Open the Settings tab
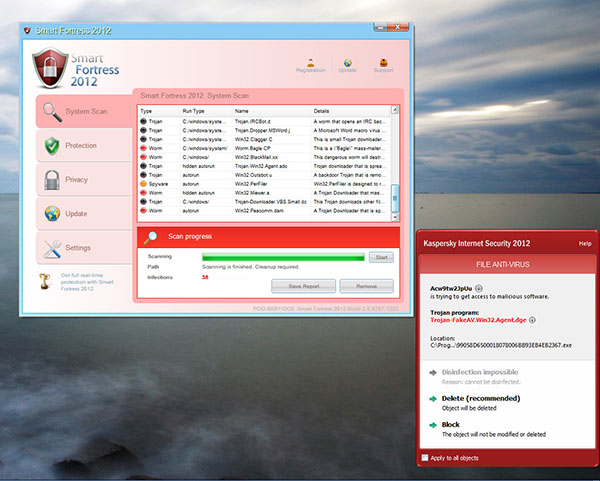This screenshot has height=481, width=600. (x=84, y=248)
